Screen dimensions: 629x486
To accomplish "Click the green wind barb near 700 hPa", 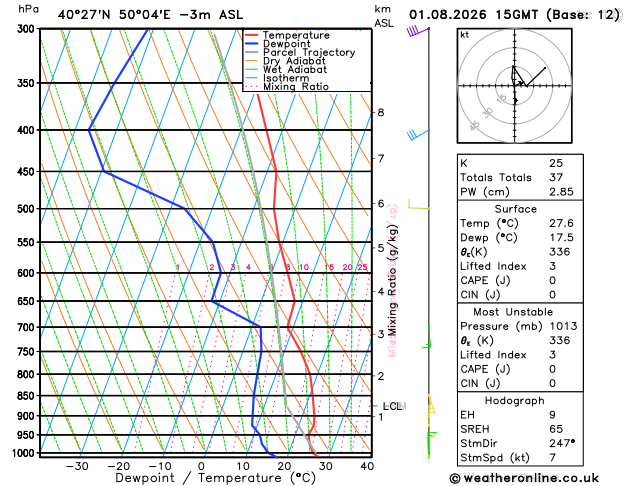I will click(426, 337).
